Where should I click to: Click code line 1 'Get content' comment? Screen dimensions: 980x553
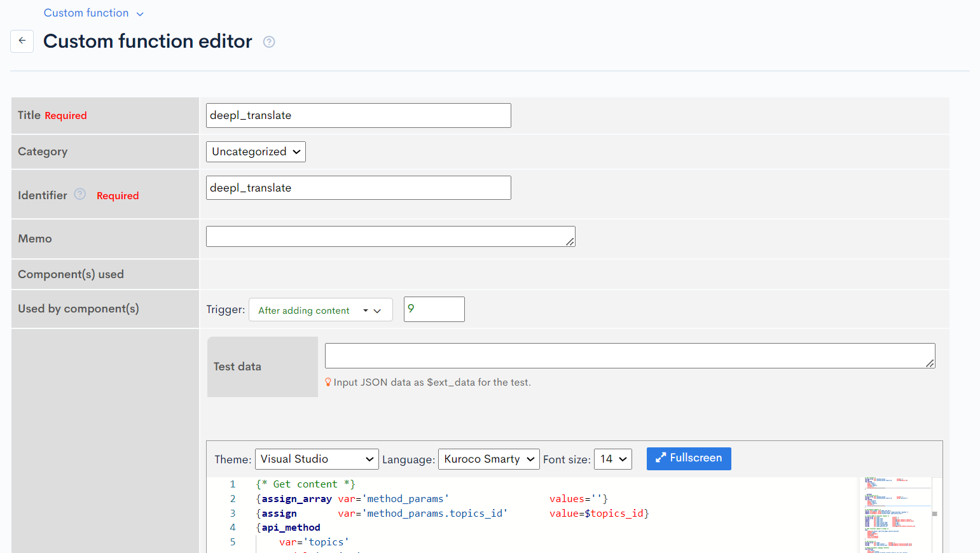point(306,484)
